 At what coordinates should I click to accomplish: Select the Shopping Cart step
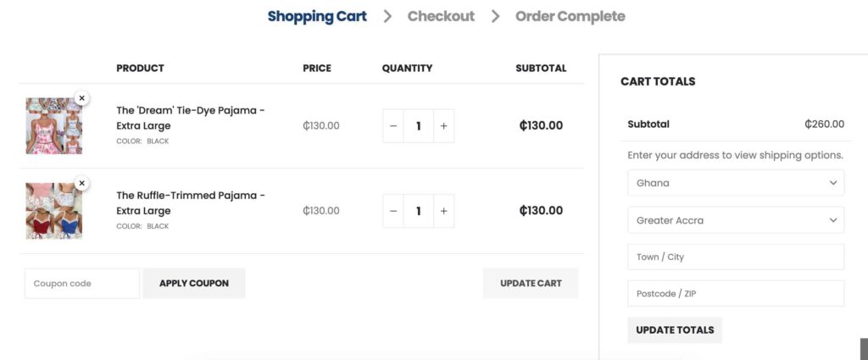tap(317, 17)
